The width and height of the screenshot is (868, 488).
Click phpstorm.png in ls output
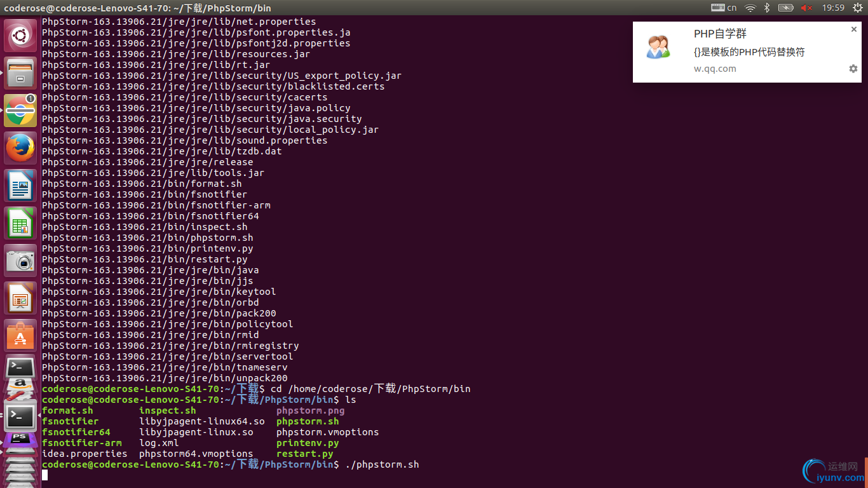click(x=311, y=410)
